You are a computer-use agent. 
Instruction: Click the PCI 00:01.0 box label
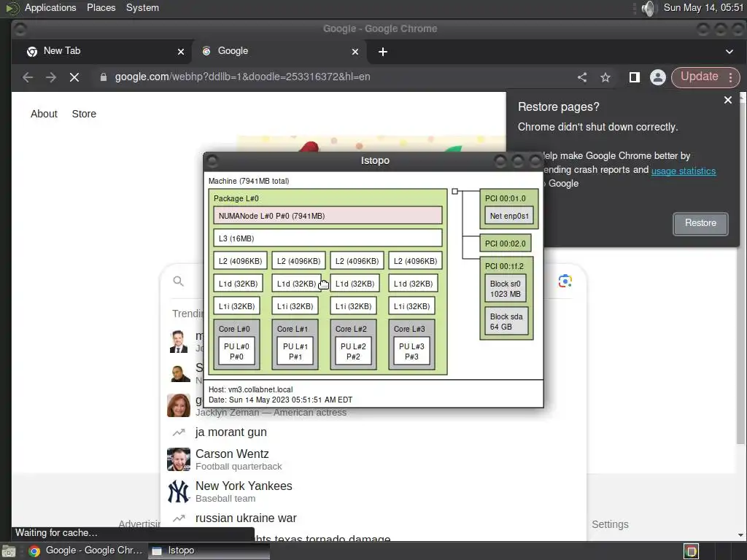click(x=506, y=198)
